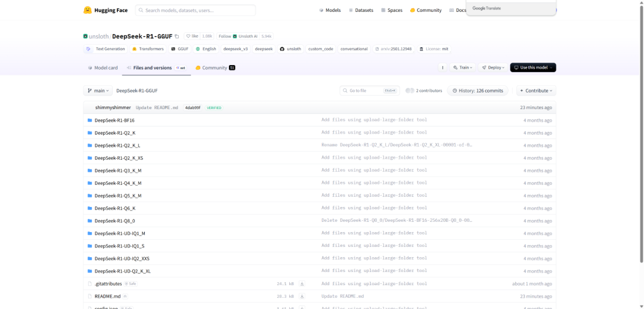Click the Safe badge beside .gitattributes
Image resolution: width=644 pixels, height=309 pixels.
click(130, 283)
